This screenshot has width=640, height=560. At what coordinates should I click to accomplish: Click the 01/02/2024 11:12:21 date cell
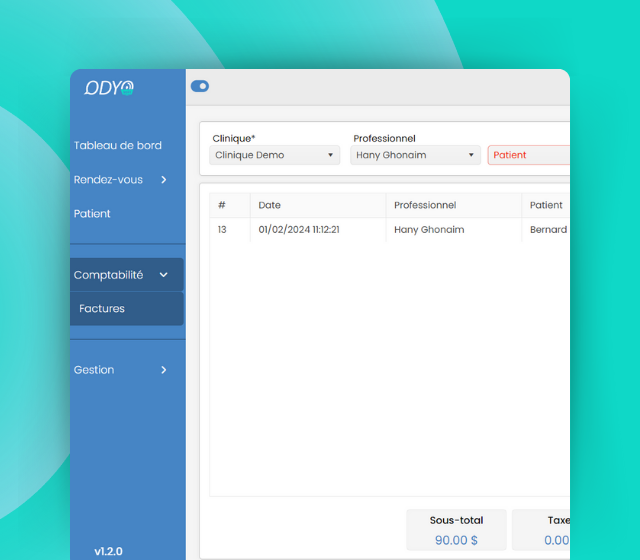[x=299, y=230]
